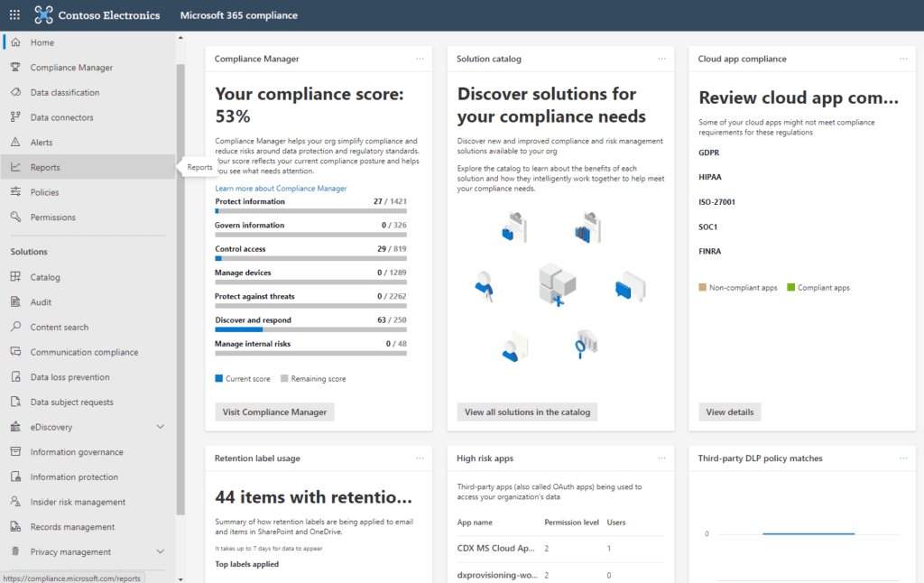
Task: Click Contoso Electronics header name
Action: 109,15
